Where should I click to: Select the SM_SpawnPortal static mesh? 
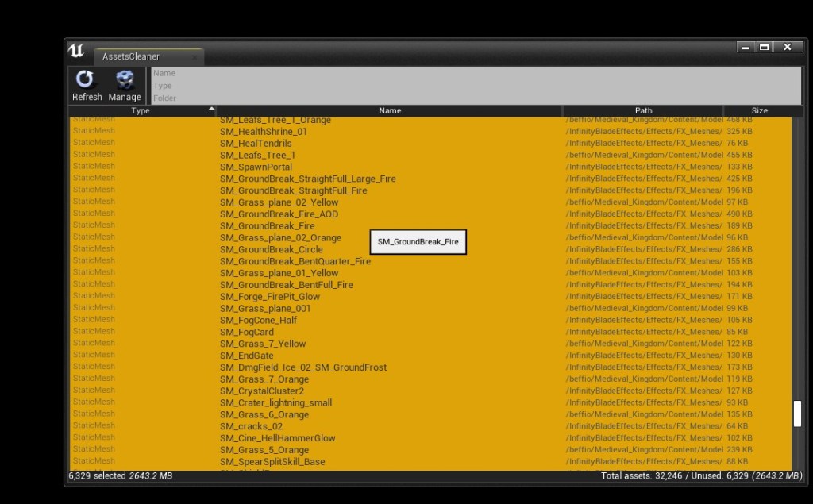(256, 167)
